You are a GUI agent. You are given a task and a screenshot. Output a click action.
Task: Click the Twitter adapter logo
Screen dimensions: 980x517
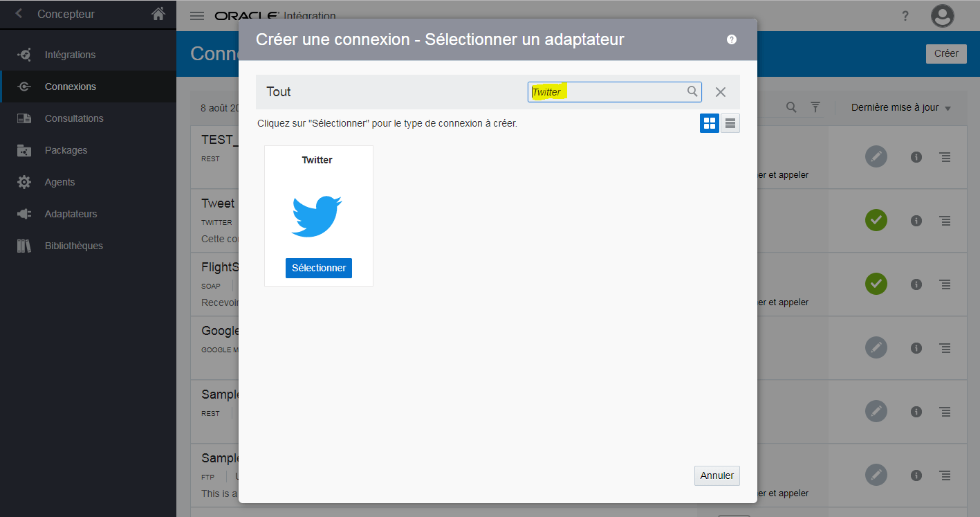click(x=318, y=215)
